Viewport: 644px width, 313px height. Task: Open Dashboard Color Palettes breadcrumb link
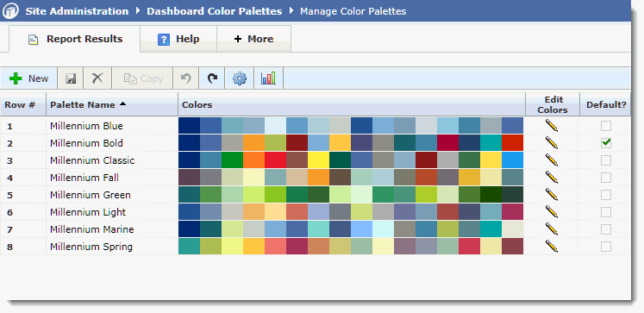coord(215,11)
